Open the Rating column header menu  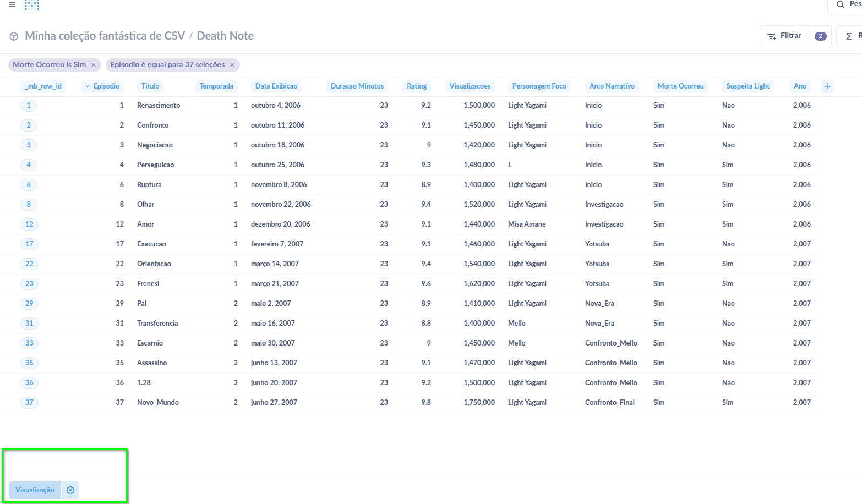point(417,86)
